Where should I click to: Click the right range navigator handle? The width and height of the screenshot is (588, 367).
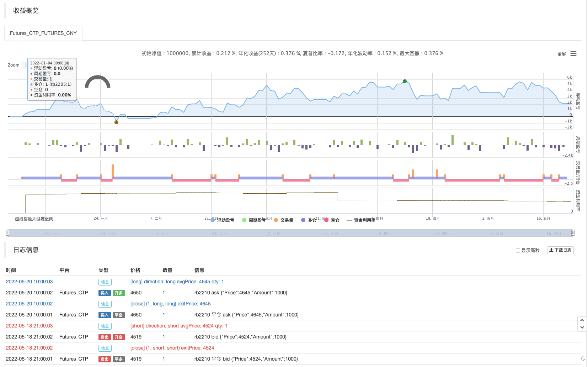click(573, 233)
